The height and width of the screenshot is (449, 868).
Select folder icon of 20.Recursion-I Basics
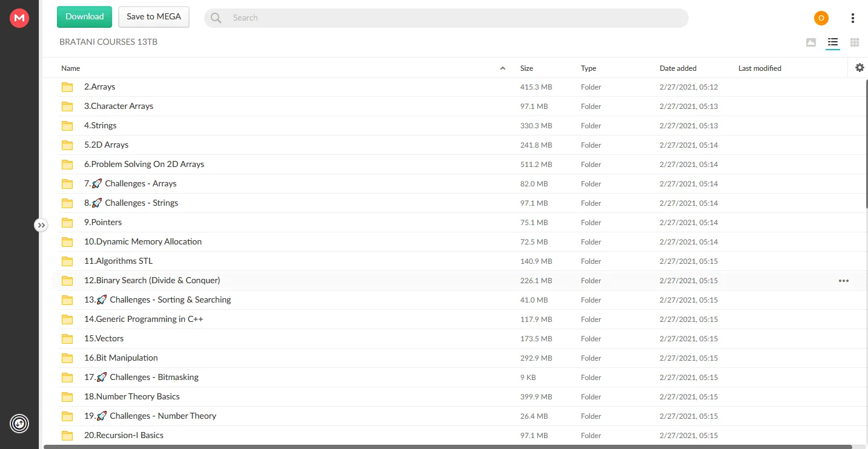[67, 436]
